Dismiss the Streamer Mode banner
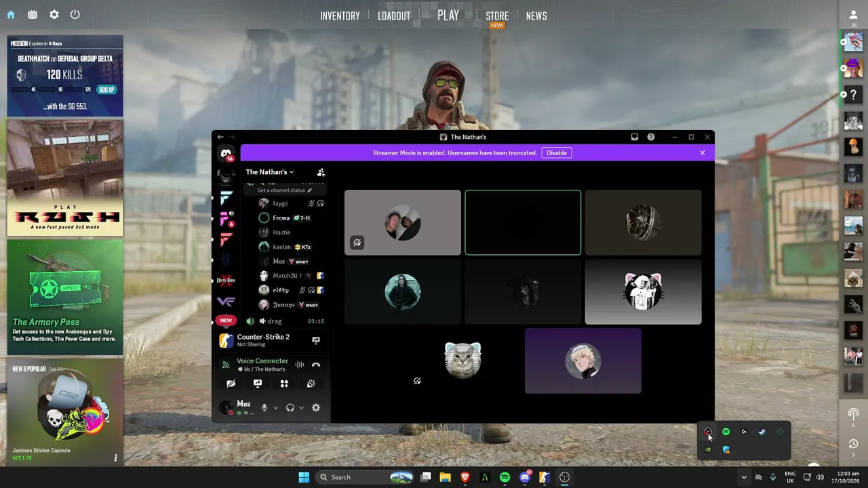 (703, 152)
